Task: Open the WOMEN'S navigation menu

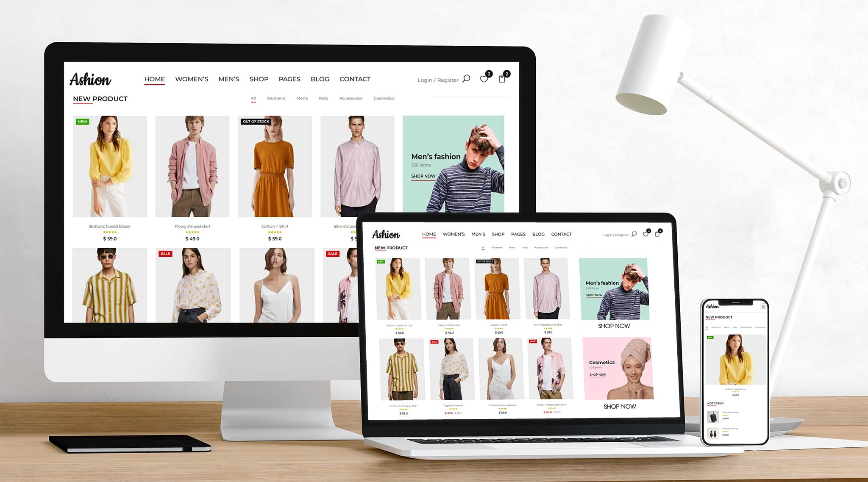Action: tap(191, 79)
